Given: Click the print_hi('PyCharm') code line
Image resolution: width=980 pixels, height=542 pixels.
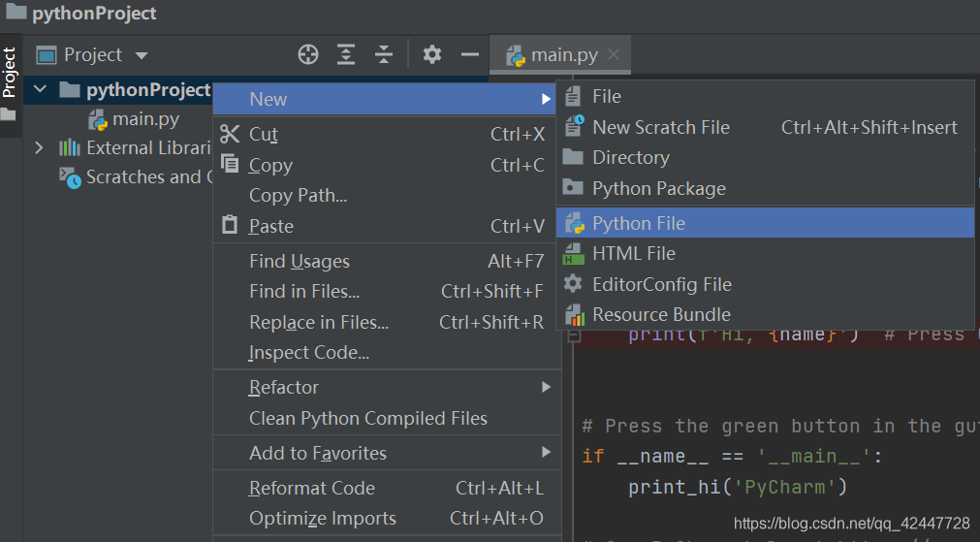Looking at the screenshot, I should (x=738, y=487).
